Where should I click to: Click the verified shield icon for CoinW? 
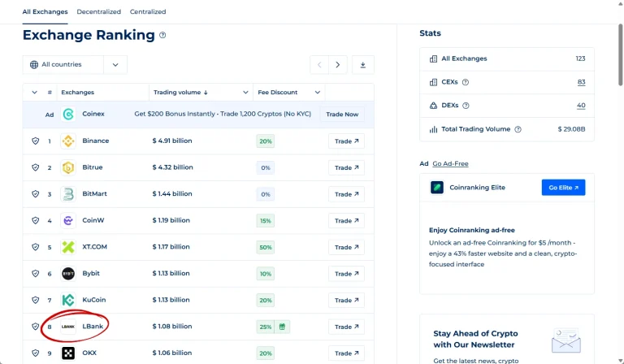(x=36, y=220)
